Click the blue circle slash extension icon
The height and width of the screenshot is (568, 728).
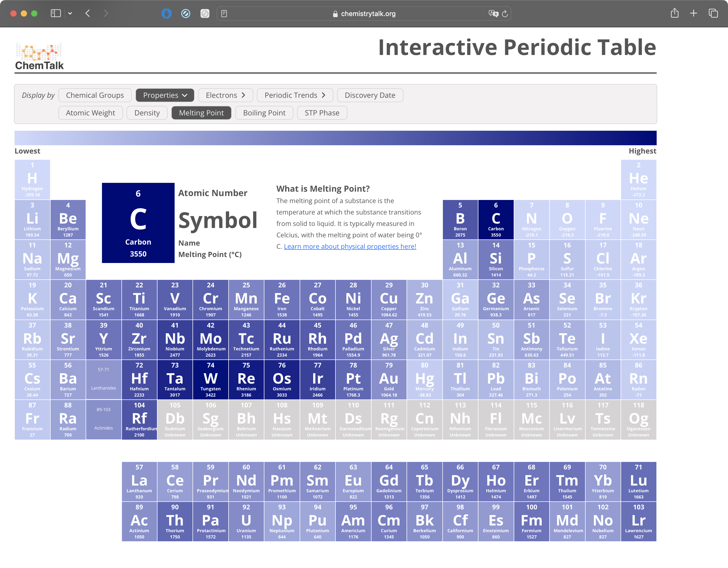[186, 13]
